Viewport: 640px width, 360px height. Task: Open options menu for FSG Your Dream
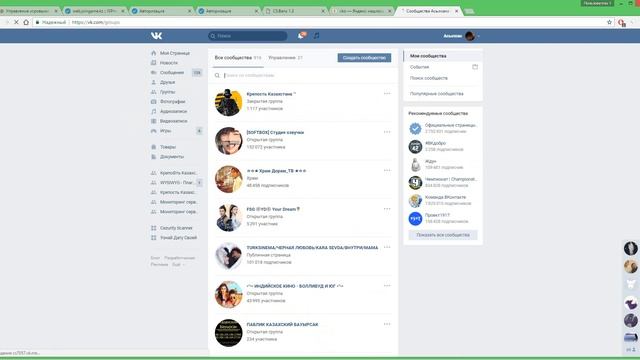[x=387, y=209]
